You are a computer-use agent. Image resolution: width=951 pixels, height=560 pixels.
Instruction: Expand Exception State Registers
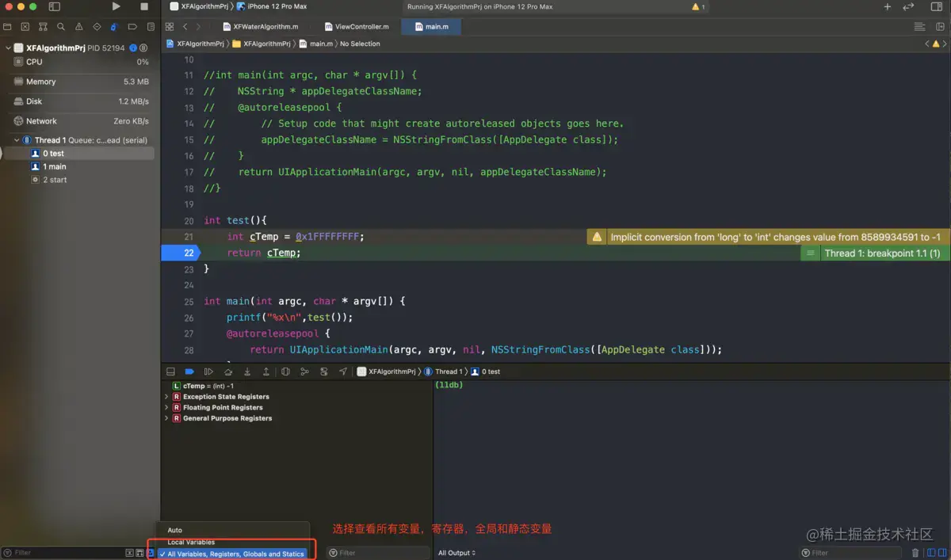pos(166,397)
